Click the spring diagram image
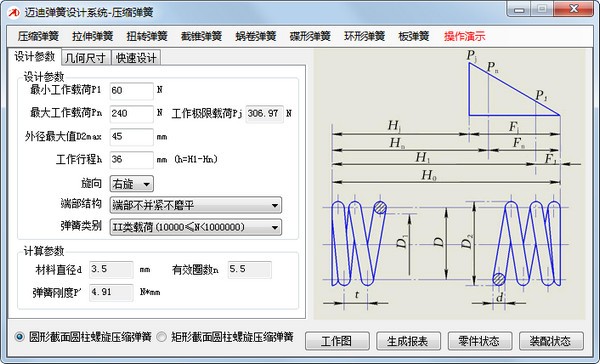The width and height of the screenshot is (600, 364). click(449, 184)
